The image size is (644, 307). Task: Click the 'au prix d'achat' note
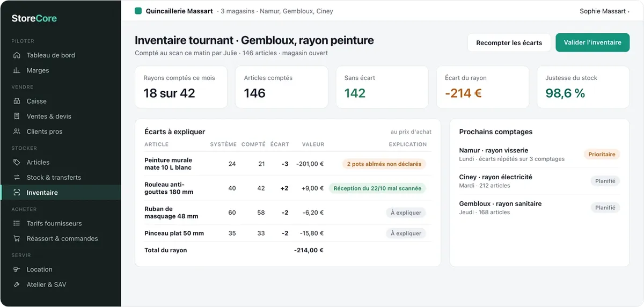click(x=411, y=131)
